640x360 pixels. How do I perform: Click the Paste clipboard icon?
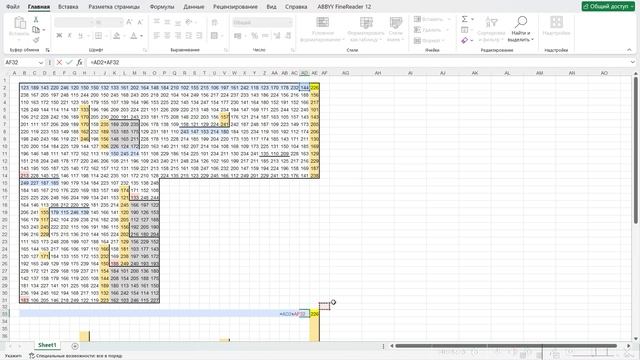pyautogui.click(x=20, y=24)
